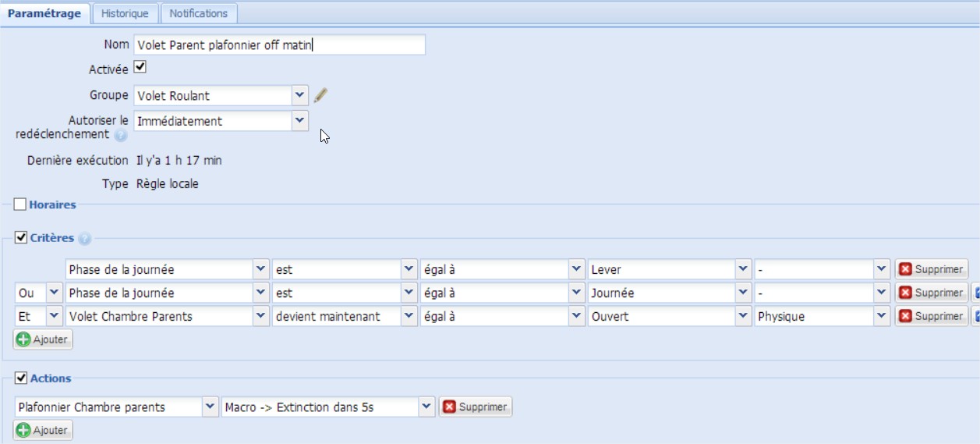Click help icon beside Autoriser le redéclenchement
Viewport: 980px width, 444px height.
pyautogui.click(x=120, y=135)
